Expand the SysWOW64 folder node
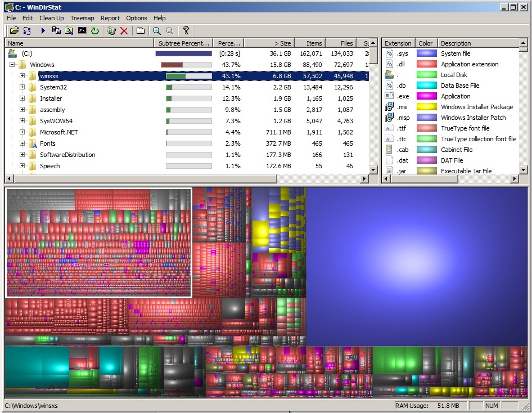Viewport: 532px width, 413px height. click(x=22, y=121)
